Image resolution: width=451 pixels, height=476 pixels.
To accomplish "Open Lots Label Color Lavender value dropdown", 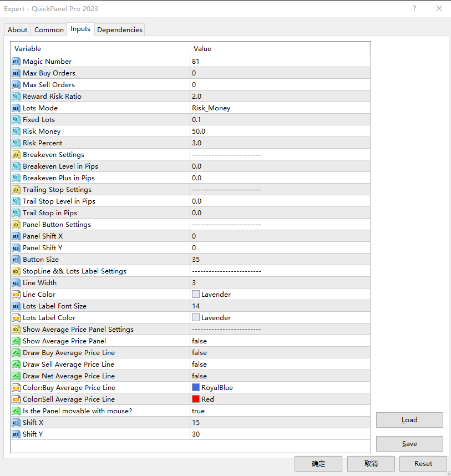I will click(280, 318).
